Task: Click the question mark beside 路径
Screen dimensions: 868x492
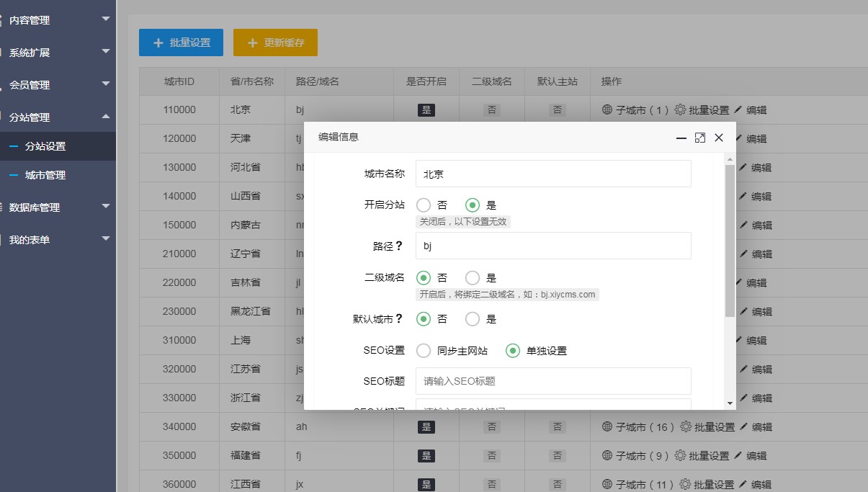Action: click(399, 246)
